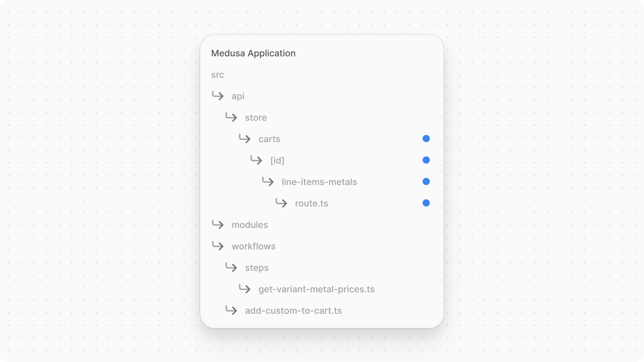
Task: Select the line-items-metals folder
Action: tap(319, 182)
